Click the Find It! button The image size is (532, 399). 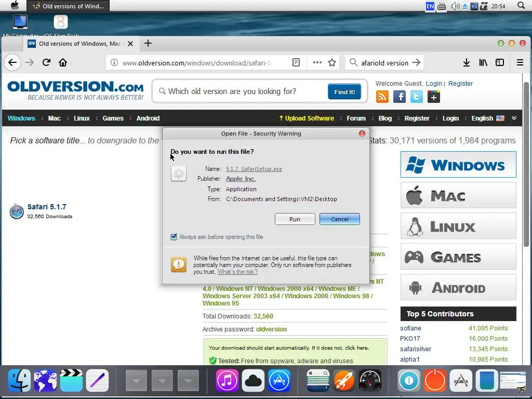click(x=344, y=91)
